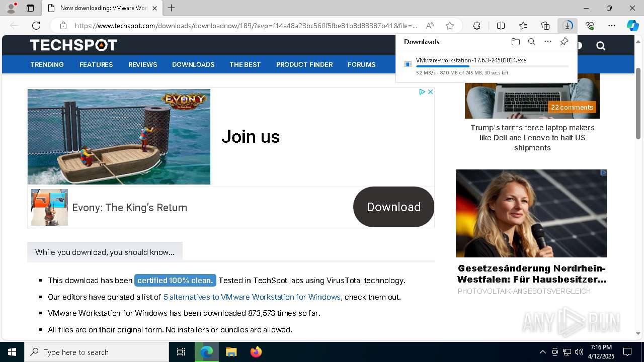
Task: Add this page to favorites
Action: pos(450,26)
